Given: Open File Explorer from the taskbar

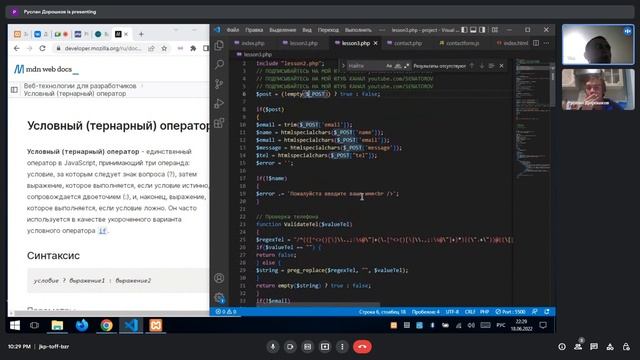Looking at the screenshot, I should 57,325.
